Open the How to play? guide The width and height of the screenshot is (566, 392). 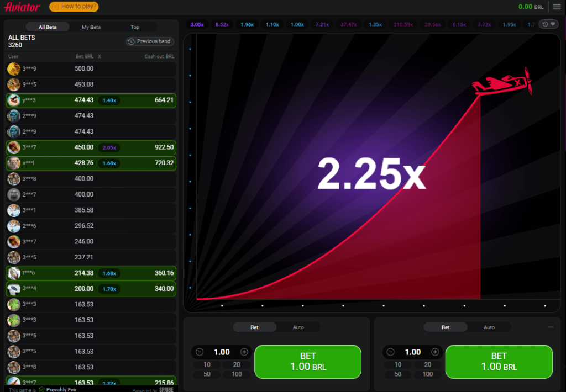point(74,7)
